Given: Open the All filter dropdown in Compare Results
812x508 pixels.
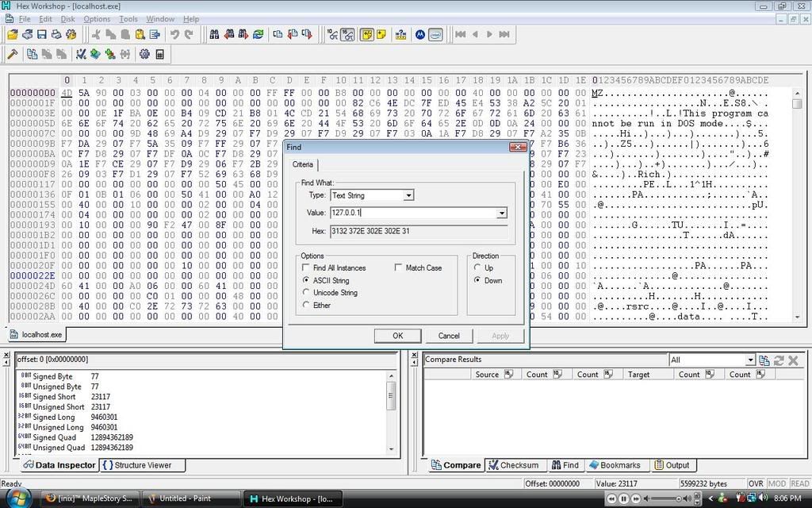Looking at the screenshot, I should (x=750, y=360).
